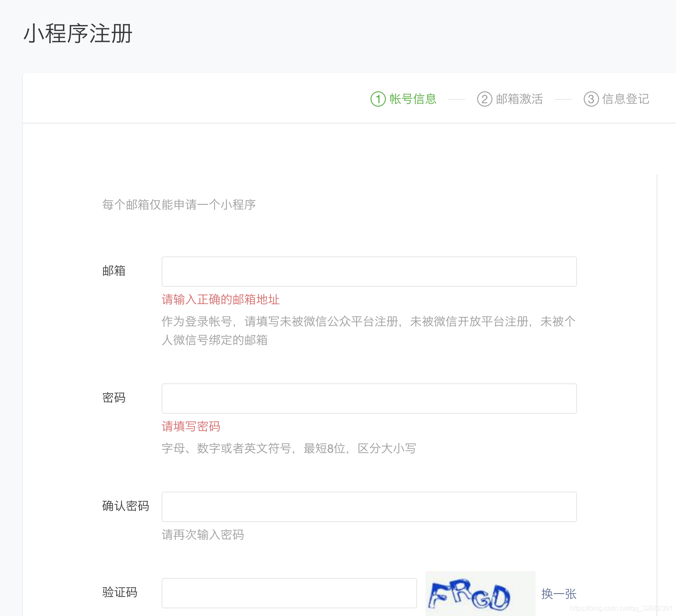The width and height of the screenshot is (676, 616).
Task: Click the red error 请输入正确的邮箱地址
Action: tap(220, 300)
